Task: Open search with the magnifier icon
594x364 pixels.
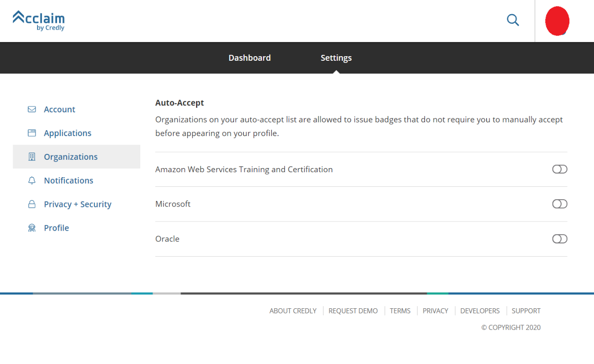Action: [x=513, y=20]
